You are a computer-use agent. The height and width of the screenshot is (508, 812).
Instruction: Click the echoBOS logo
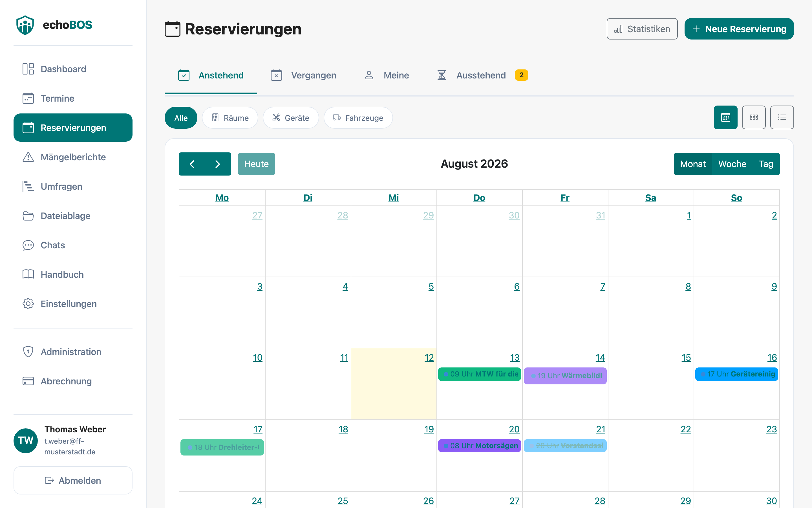click(x=54, y=25)
